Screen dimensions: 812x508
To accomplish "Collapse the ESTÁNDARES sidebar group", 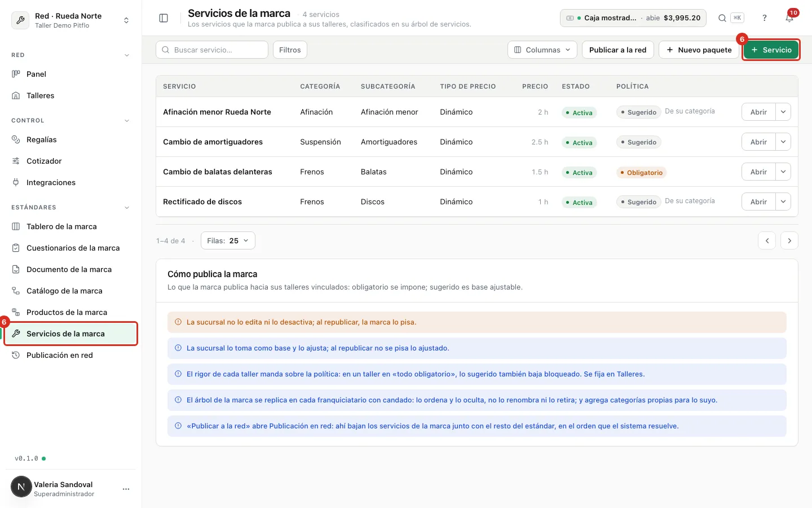I will pyautogui.click(x=127, y=208).
